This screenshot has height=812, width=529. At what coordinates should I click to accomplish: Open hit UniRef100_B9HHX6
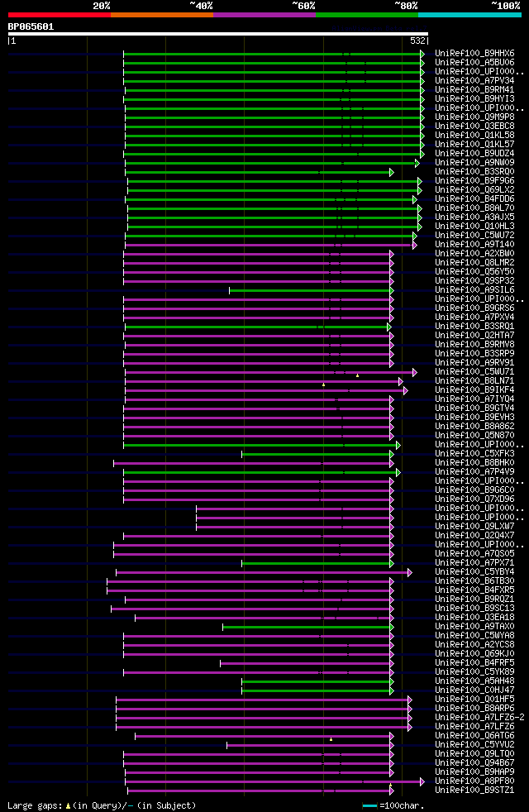(474, 54)
